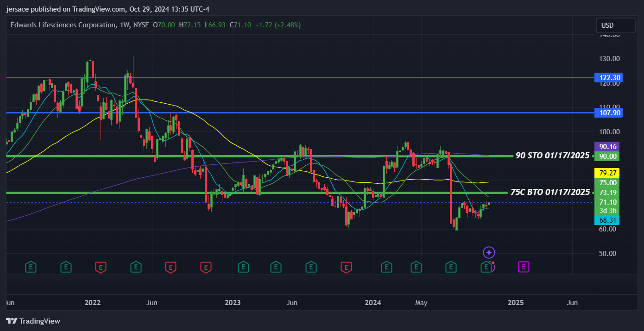This screenshot has height=331, width=644.
Task: Click the 2024 label on the time axis
Action: [373, 303]
